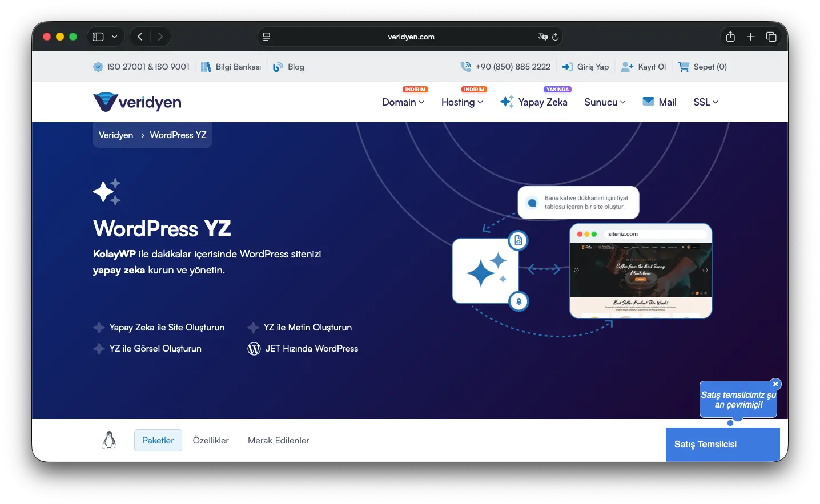Click the Bilgi Bankası books icon

point(206,67)
